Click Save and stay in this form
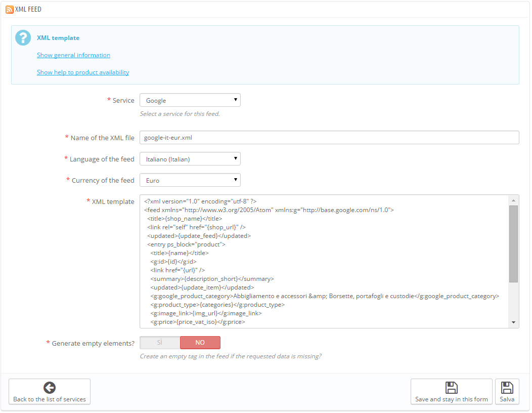 click(x=451, y=391)
